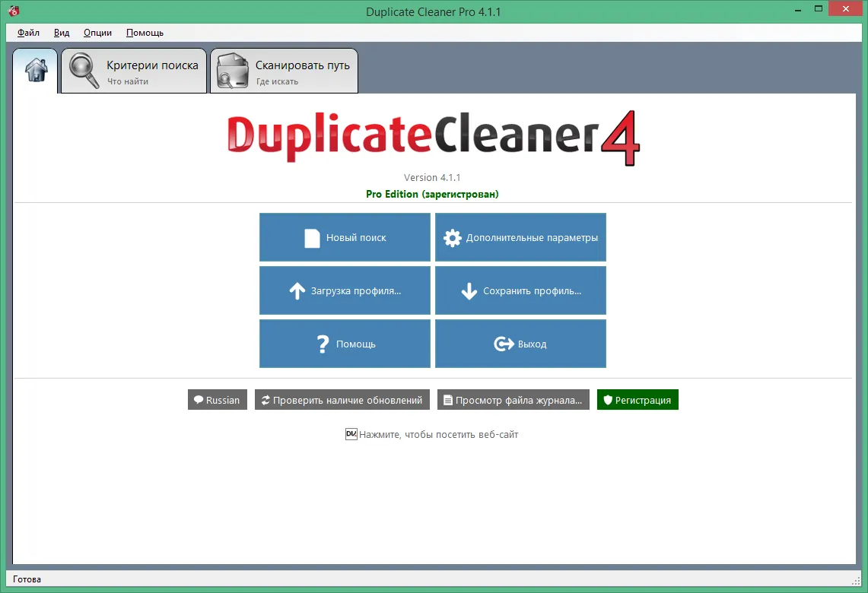Visit the website via Нажмите, чтобы посетить веб-сайт

pyautogui.click(x=438, y=435)
